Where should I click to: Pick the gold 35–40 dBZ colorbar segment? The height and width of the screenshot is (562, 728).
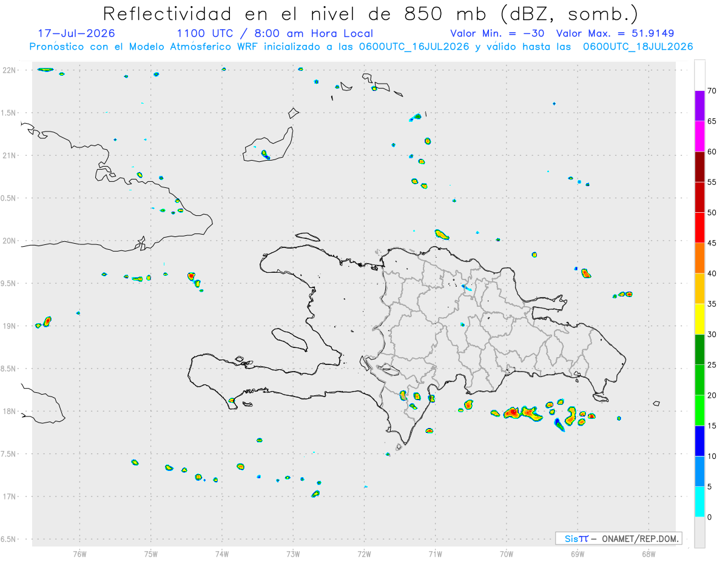(x=699, y=289)
